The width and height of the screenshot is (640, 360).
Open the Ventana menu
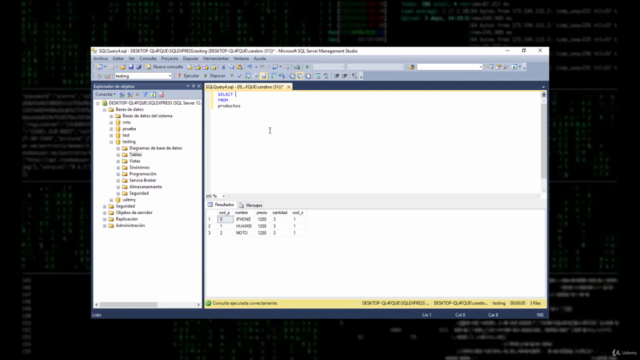241,58
